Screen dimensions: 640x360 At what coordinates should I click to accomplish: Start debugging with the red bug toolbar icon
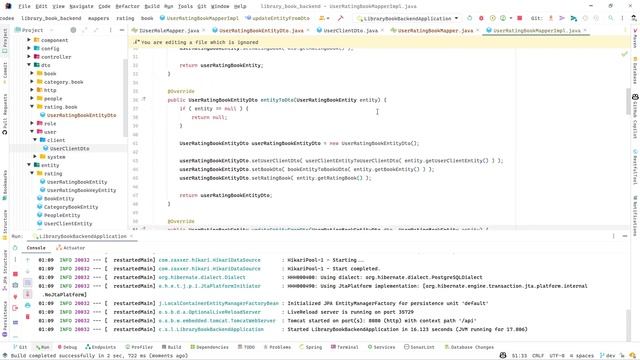pyautogui.click(x=481, y=18)
